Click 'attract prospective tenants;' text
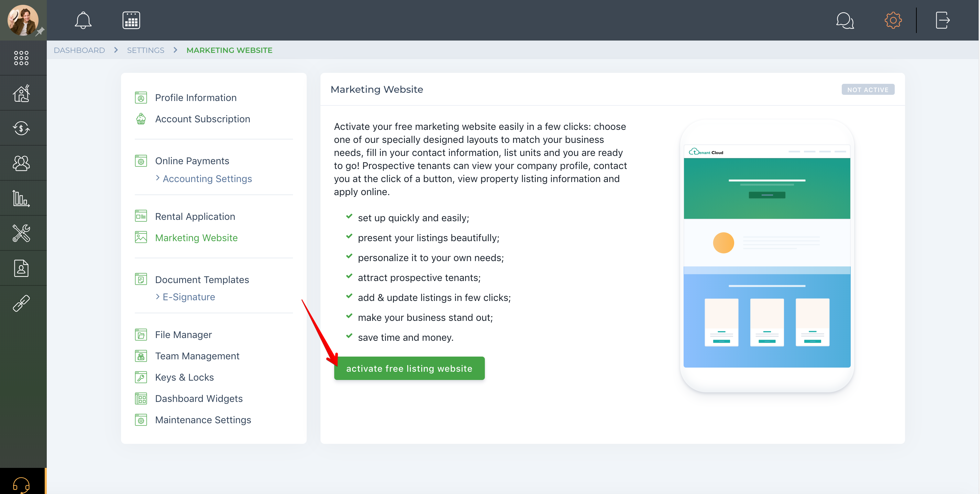 [419, 278]
